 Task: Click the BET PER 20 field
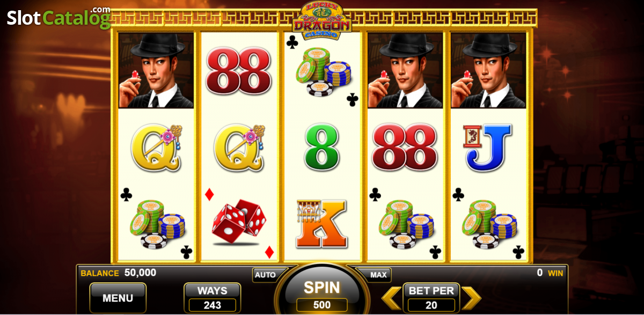(431, 298)
